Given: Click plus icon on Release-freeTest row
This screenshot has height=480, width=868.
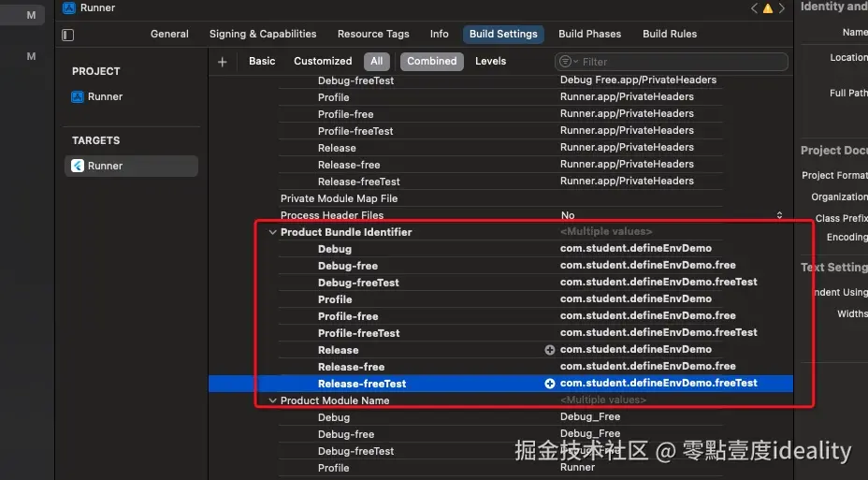Looking at the screenshot, I should [x=550, y=384].
